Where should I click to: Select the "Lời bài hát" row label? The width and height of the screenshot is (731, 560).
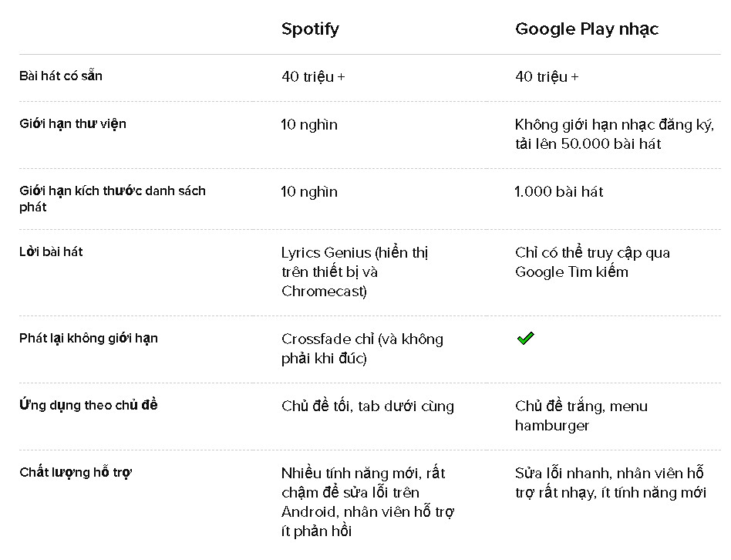click(x=51, y=251)
